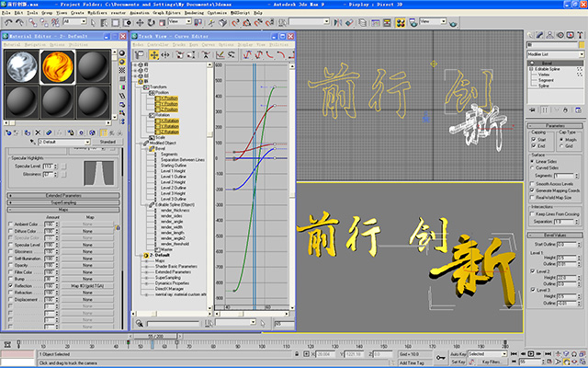
Task: Open the Modifier List dropdown
Action: coord(555,54)
